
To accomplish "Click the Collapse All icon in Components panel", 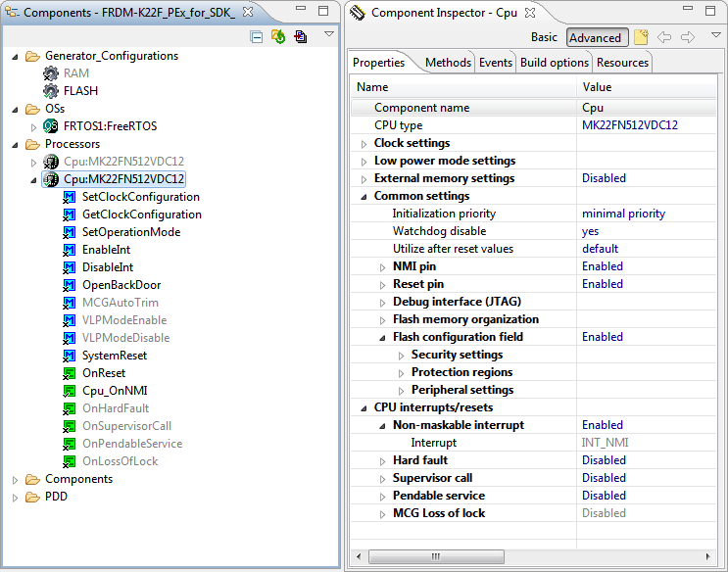I will tap(257, 36).
